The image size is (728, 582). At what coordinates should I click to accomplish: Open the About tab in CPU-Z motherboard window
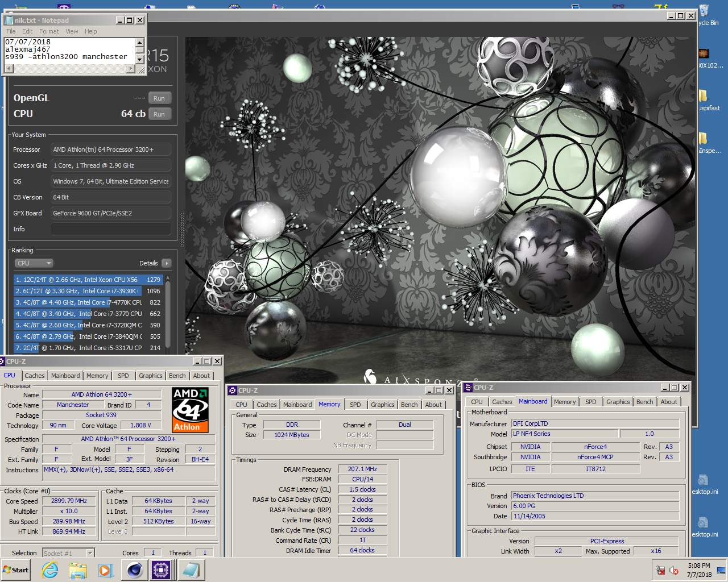[x=669, y=402]
